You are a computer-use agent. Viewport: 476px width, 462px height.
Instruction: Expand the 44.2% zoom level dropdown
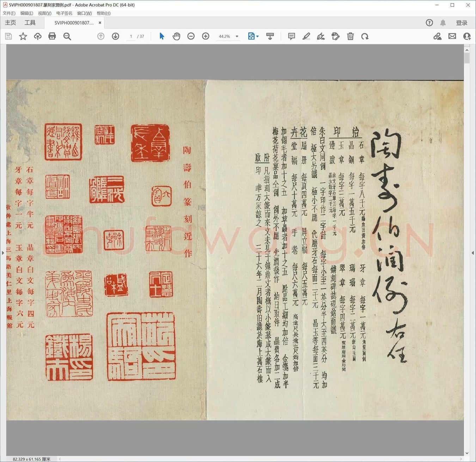237,36
